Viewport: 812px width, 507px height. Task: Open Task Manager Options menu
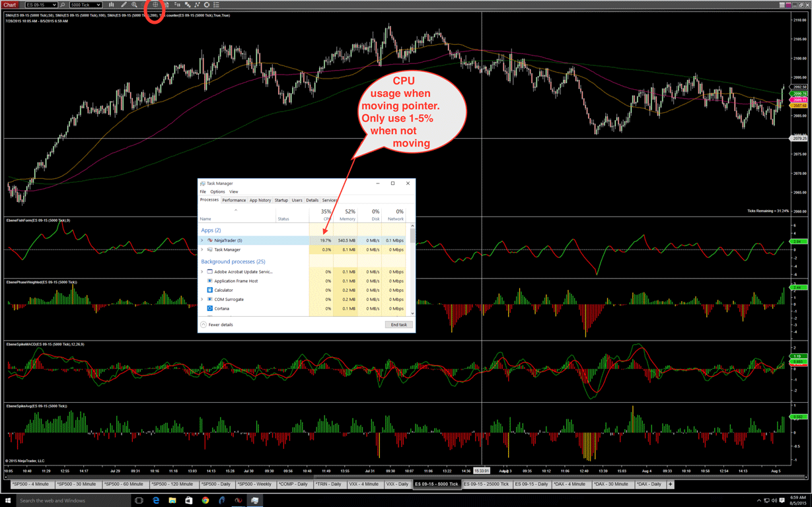click(x=217, y=191)
